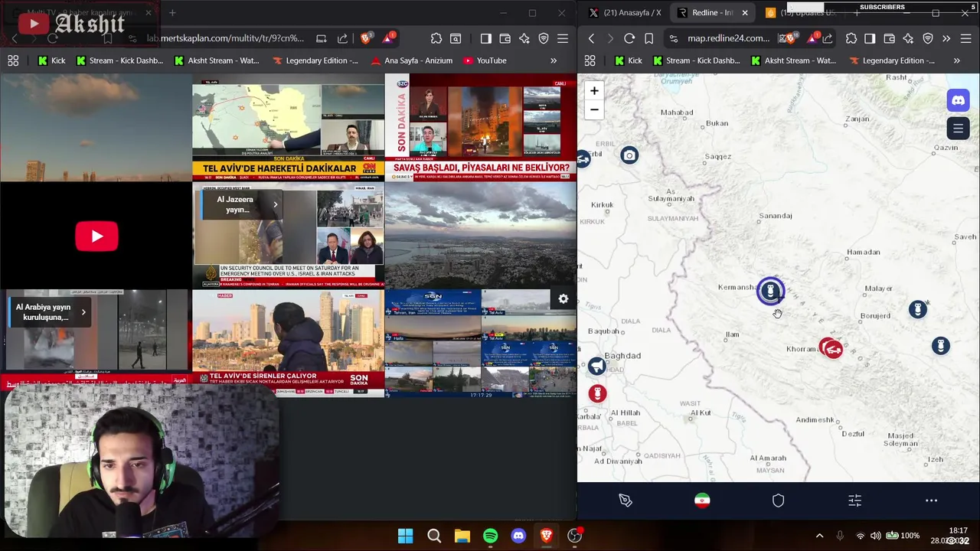This screenshot has height=551, width=980.
Task: Play the YouTube video tile in MultiTV
Action: 96,236
